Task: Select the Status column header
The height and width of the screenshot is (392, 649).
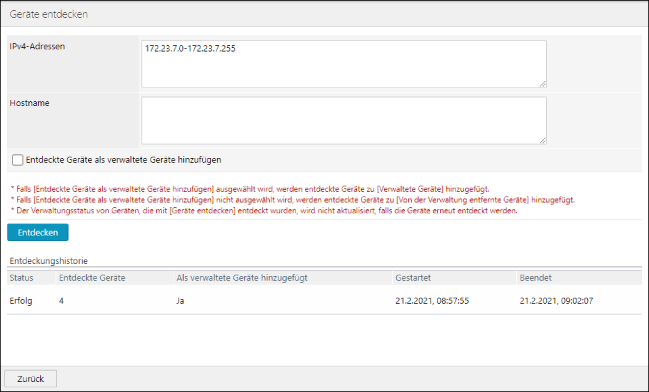Action: pos(22,278)
